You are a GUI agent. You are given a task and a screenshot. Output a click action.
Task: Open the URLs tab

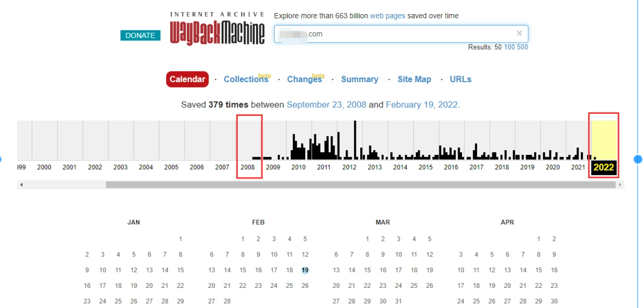click(460, 79)
